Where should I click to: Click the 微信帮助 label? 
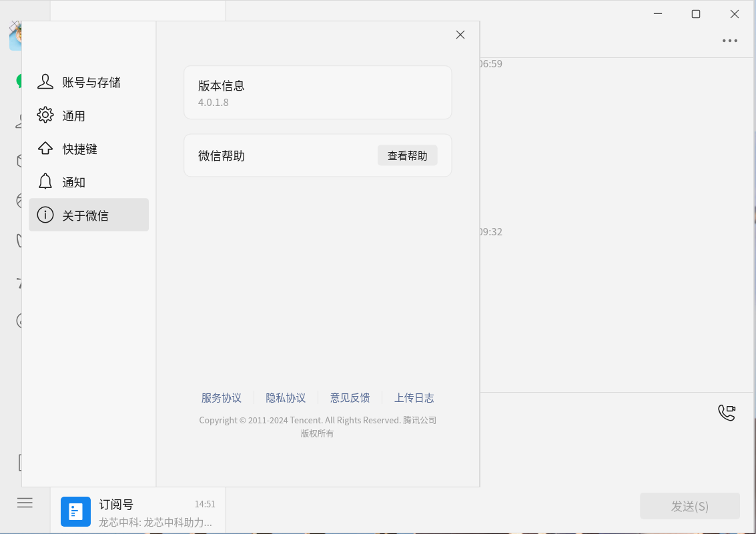point(222,155)
